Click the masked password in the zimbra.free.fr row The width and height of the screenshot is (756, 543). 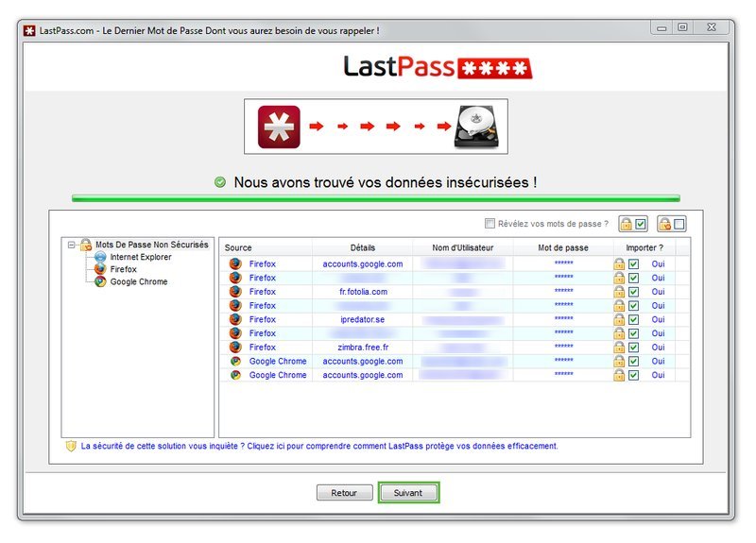(563, 346)
